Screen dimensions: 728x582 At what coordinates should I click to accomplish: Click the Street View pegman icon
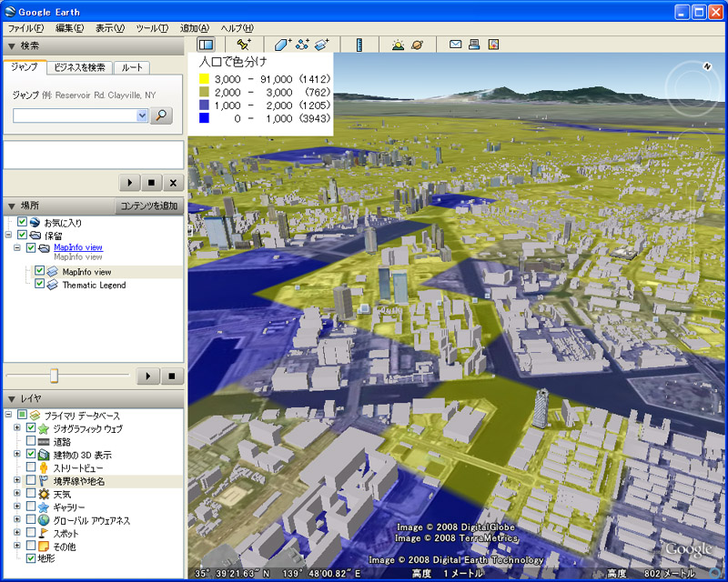click(44, 467)
